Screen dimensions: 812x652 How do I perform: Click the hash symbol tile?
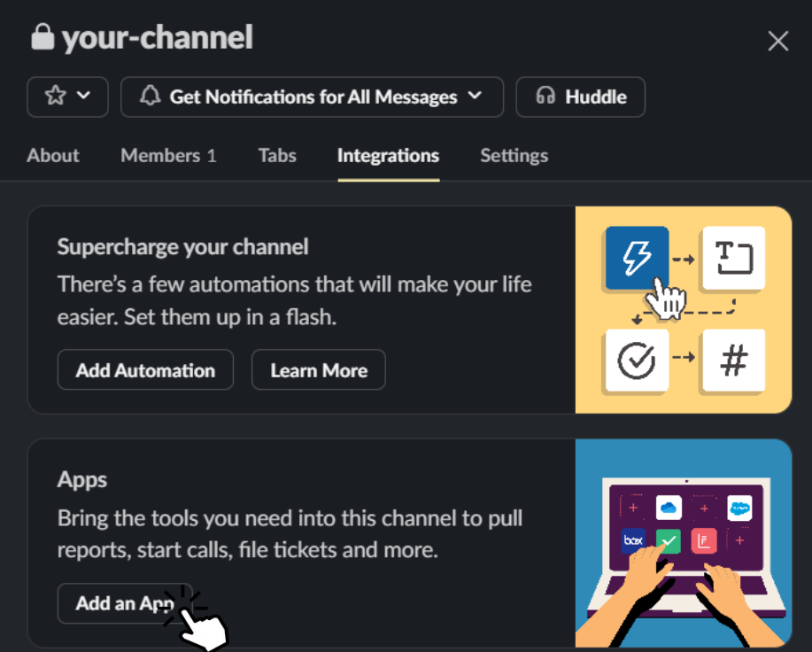coord(732,360)
